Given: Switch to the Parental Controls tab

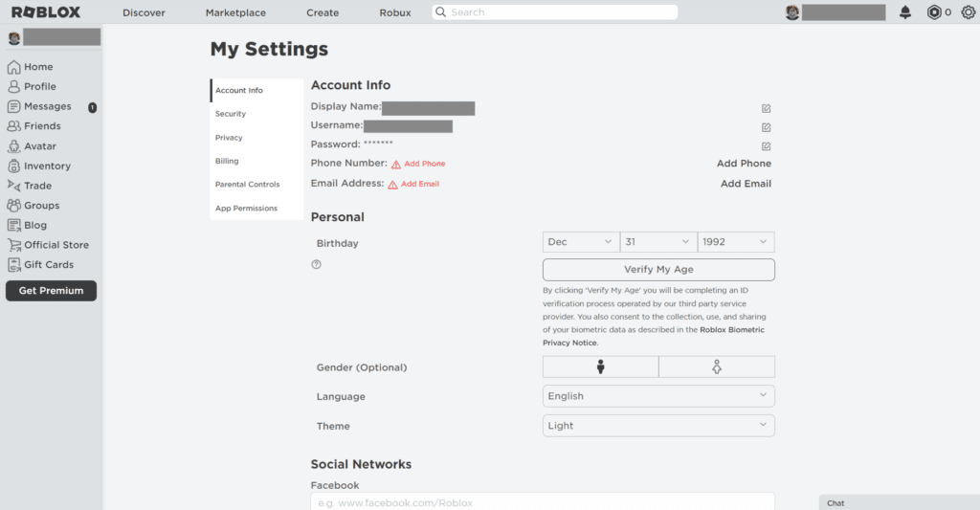Looking at the screenshot, I should tap(256, 185).
